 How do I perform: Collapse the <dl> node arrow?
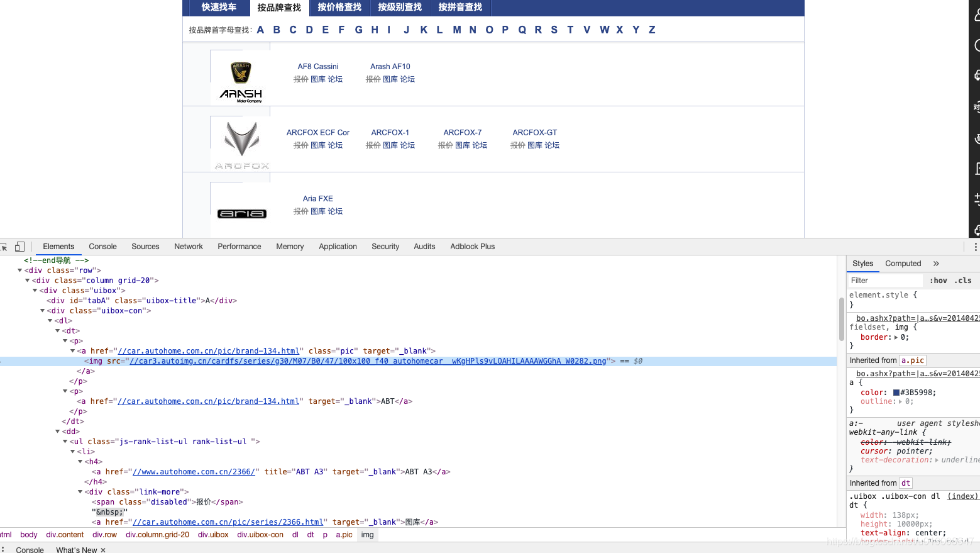tap(50, 321)
